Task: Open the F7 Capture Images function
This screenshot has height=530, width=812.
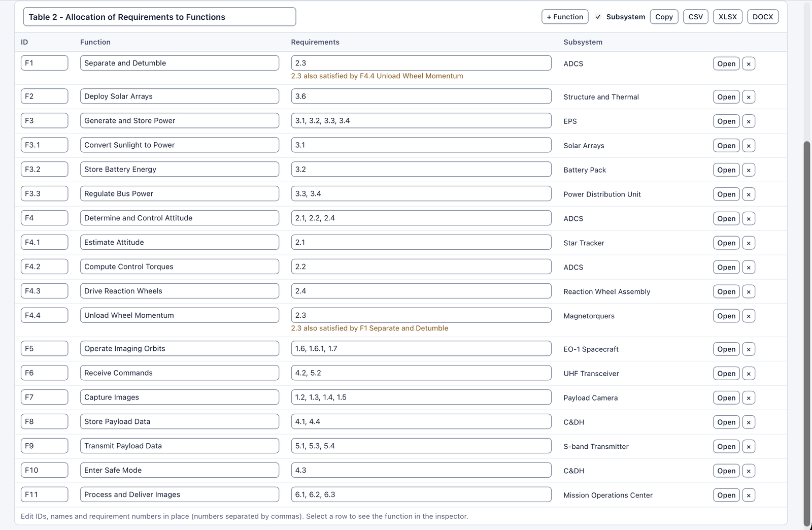Action: (726, 398)
